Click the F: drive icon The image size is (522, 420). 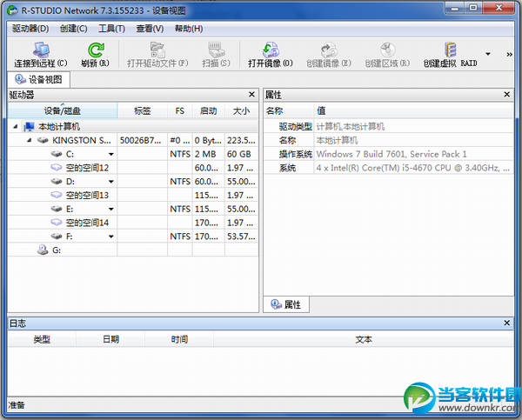click(x=57, y=236)
